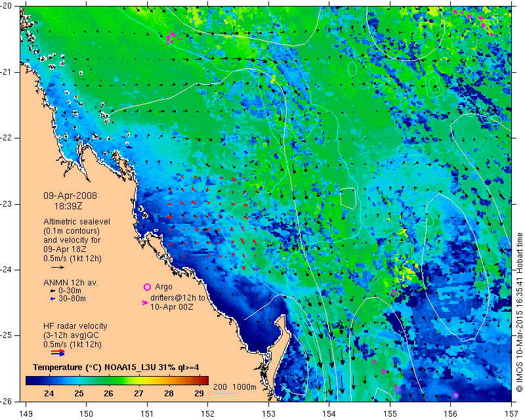The width and height of the screenshot is (525, 420).
Task: Click the 'ANMN 12h av.' label
Action: [x=71, y=283]
